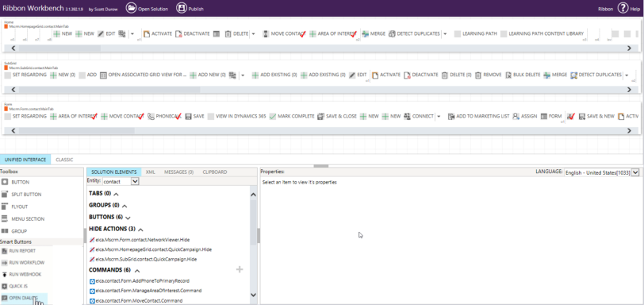The height and width of the screenshot is (305, 644).
Task: Expand the Buttons (6) section
Action: [128, 218]
